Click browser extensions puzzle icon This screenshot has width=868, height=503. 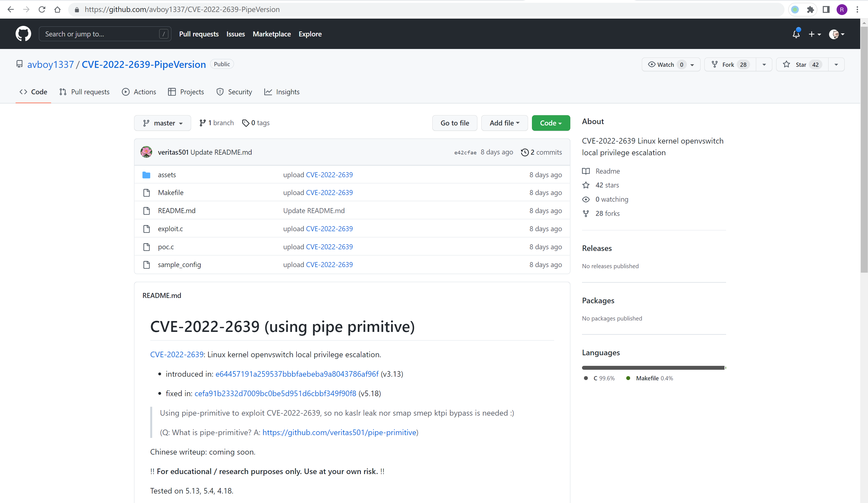pos(810,10)
